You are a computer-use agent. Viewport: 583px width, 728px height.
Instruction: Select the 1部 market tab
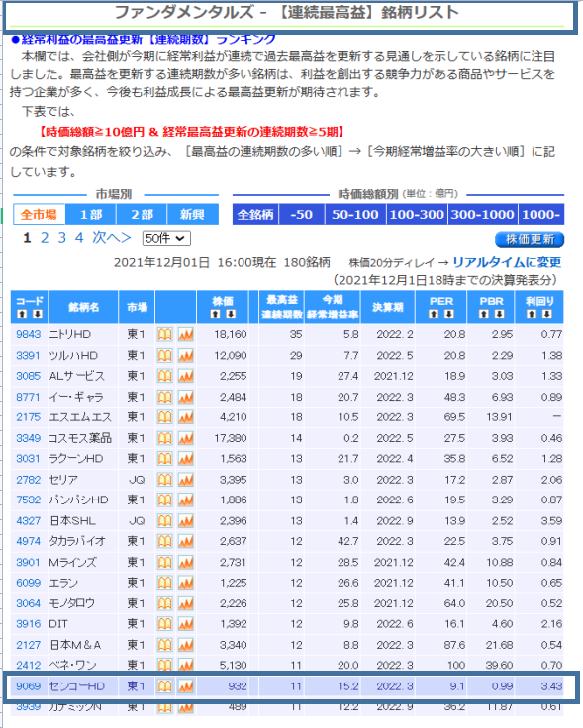[x=91, y=214]
